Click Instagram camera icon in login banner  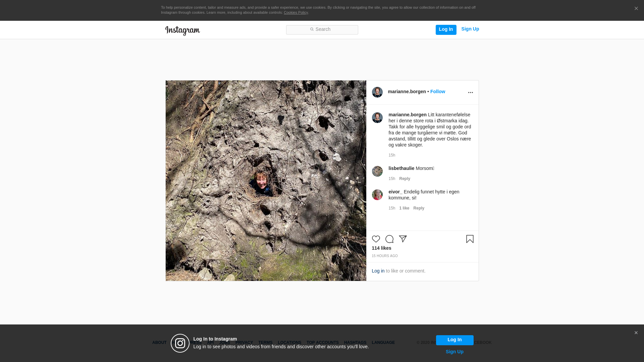(x=180, y=343)
